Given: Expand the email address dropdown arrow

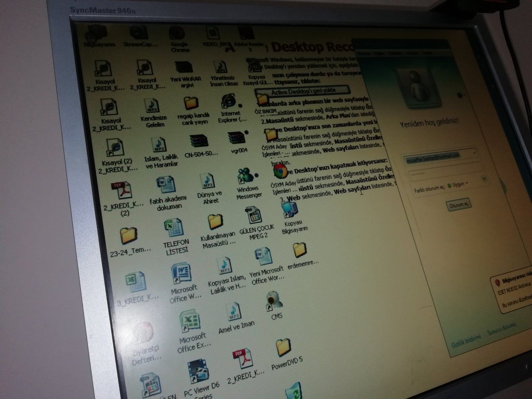Looking at the screenshot, I should [x=474, y=152].
